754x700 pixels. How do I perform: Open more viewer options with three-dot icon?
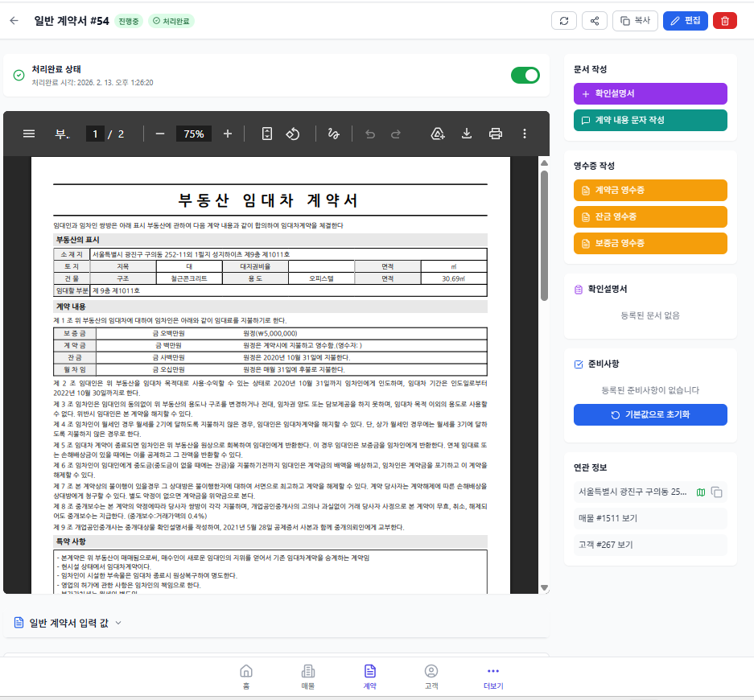[x=523, y=134]
